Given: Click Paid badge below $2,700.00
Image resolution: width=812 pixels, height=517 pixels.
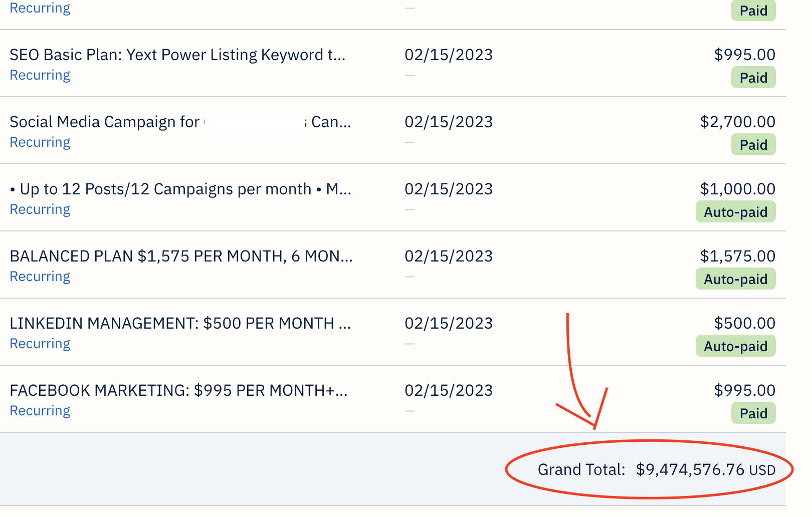Looking at the screenshot, I should pos(753,145).
